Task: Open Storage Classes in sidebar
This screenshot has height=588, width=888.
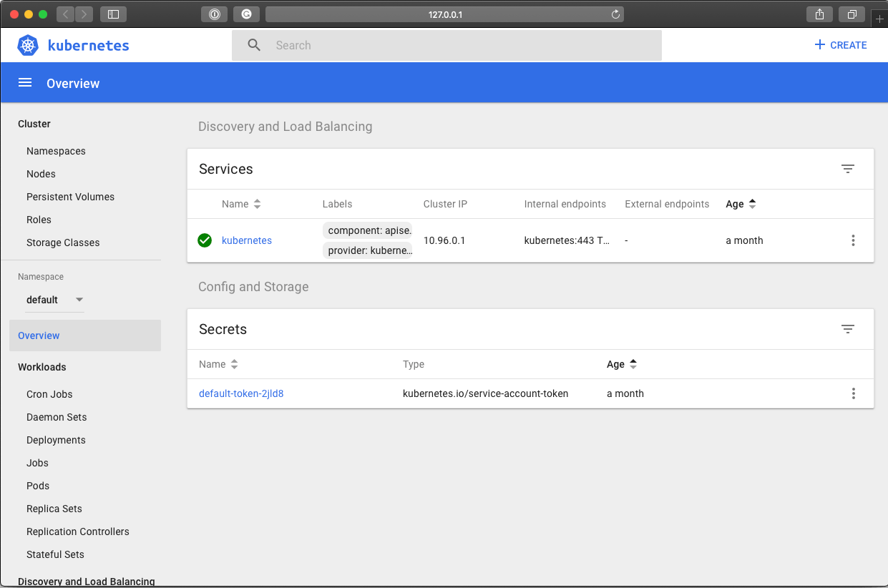Action: click(x=63, y=242)
